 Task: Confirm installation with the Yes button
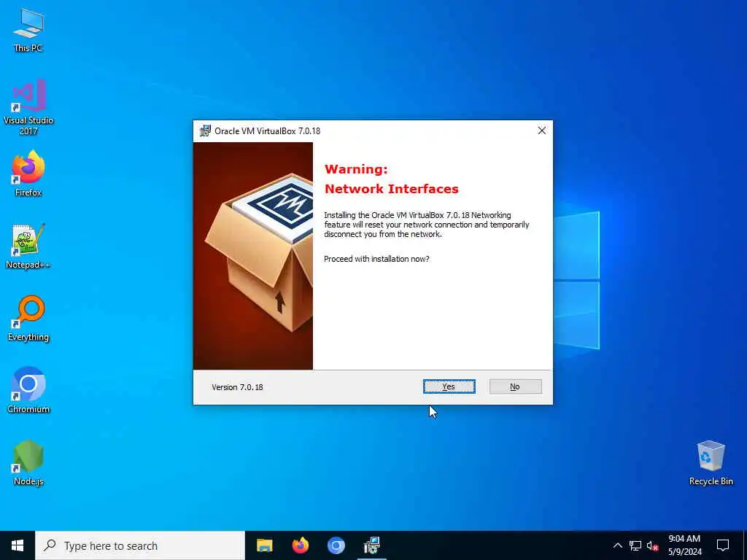(x=449, y=386)
